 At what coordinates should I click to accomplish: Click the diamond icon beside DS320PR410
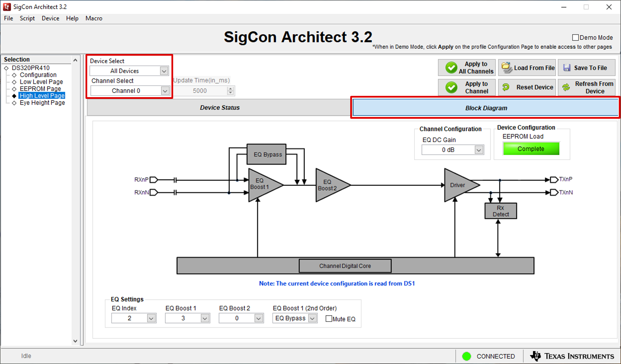[6, 68]
